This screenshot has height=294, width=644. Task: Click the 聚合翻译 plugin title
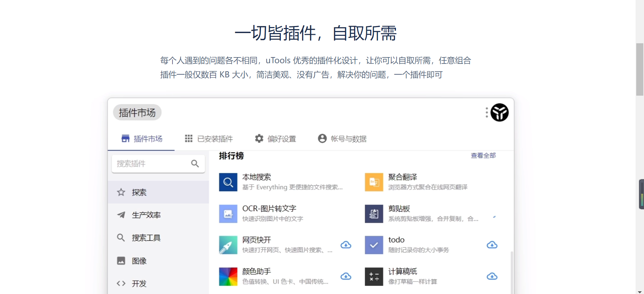pyautogui.click(x=403, y=177)
